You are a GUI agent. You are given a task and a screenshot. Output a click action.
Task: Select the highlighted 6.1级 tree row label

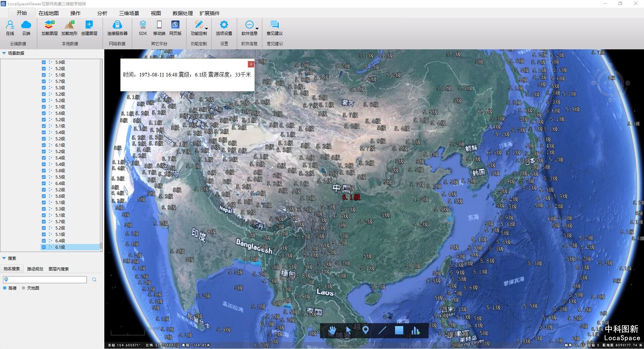60,247
